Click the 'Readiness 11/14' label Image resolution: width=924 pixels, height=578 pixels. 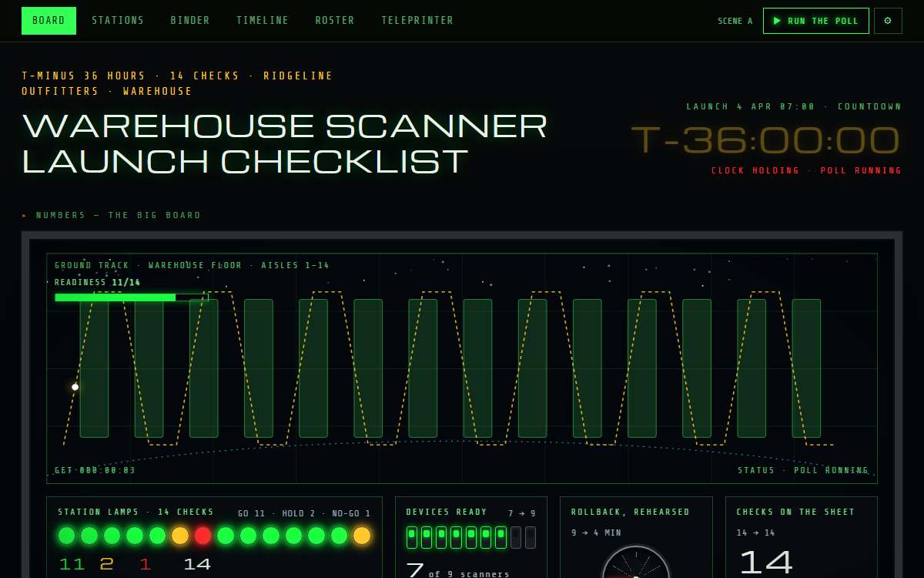pos(98,283)
